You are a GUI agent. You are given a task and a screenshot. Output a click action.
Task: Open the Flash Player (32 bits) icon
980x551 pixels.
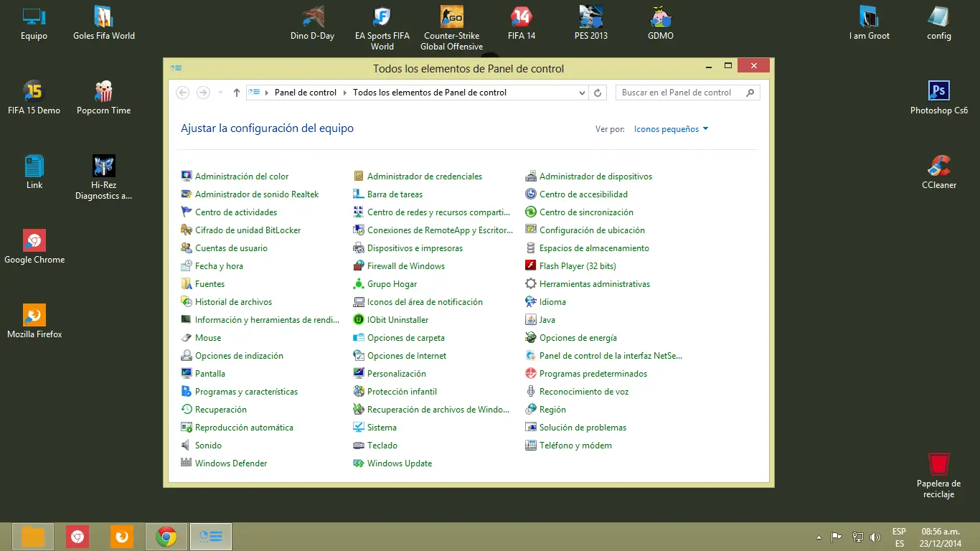tap(531, 266)
